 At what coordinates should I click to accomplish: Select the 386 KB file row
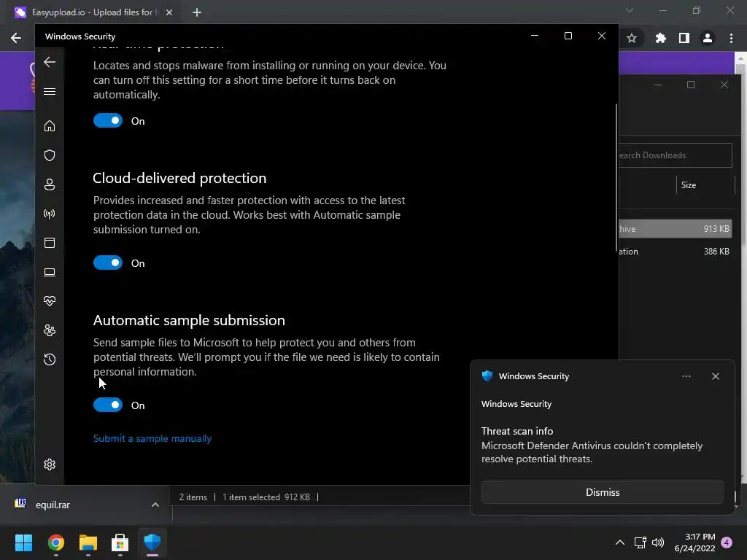click(x=675, y=252)
